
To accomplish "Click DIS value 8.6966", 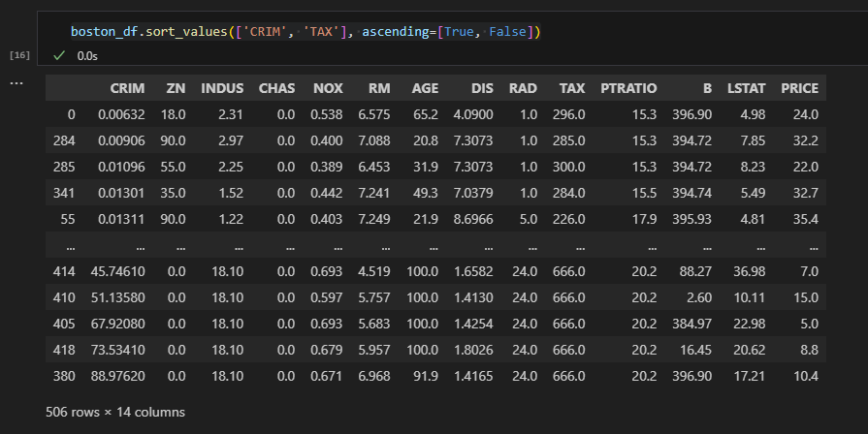I will [x=473, y=220].
